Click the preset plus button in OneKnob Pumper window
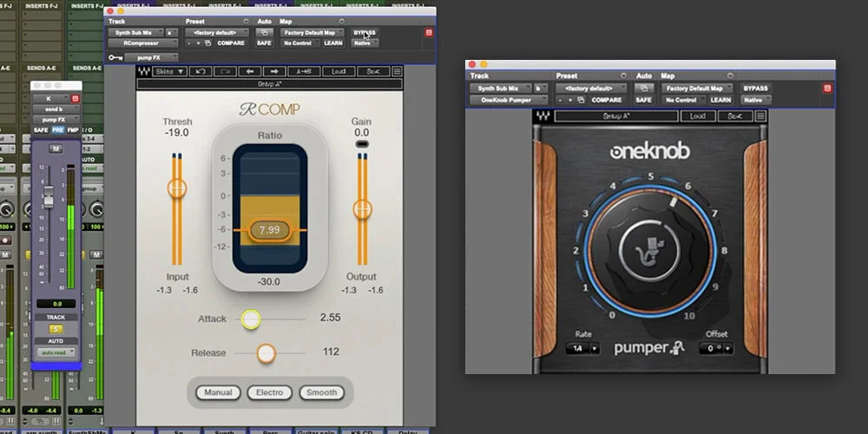Screen dimensions: 868x434 [570, 100]
